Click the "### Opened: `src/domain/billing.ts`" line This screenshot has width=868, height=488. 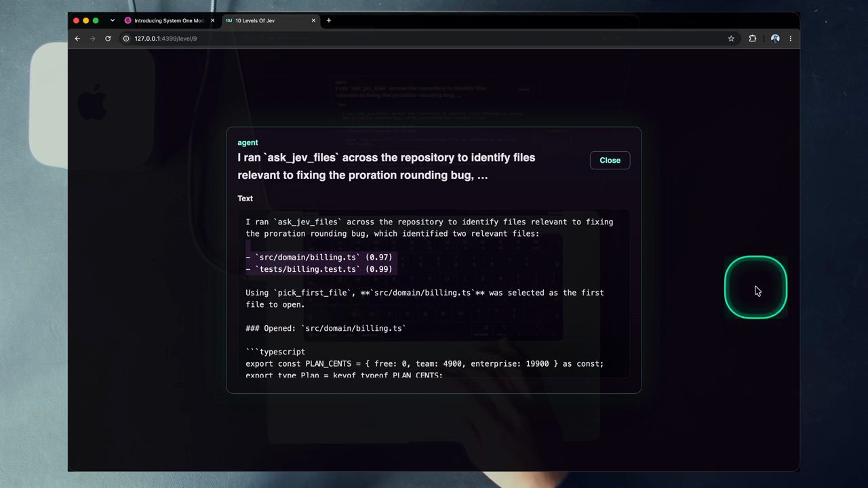click(325, 328)
